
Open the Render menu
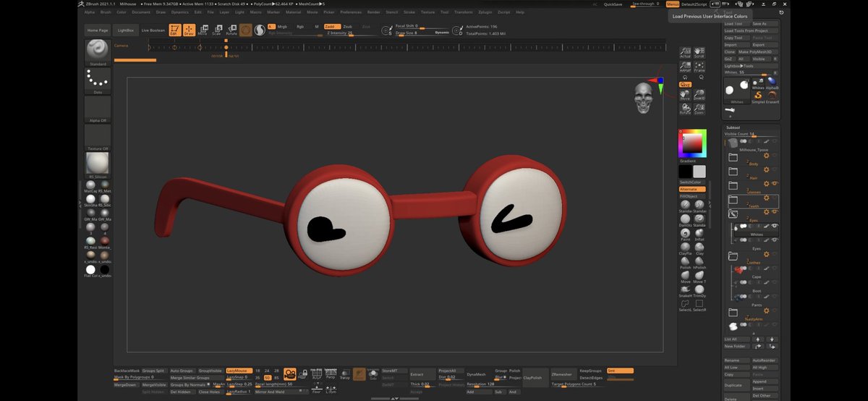[x=373, y=12]
